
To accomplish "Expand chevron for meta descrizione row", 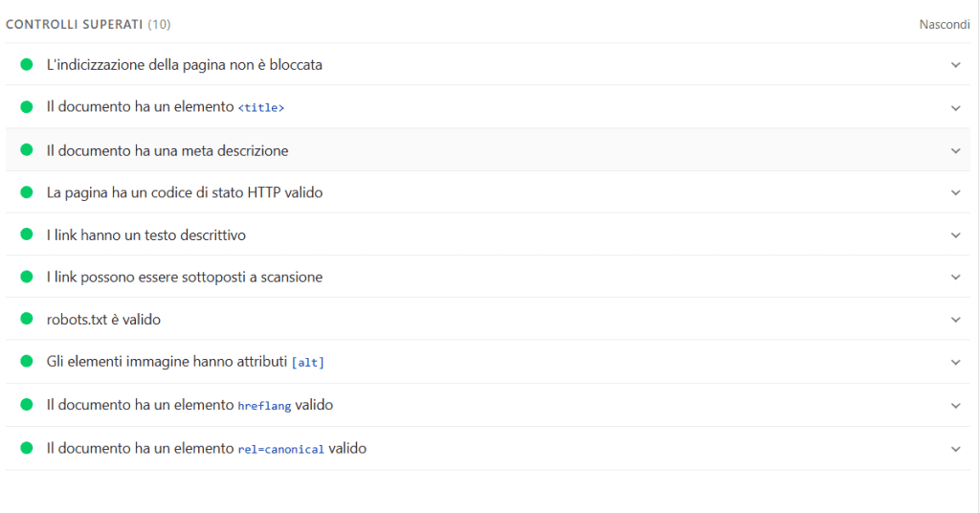I will pos(955,151).
